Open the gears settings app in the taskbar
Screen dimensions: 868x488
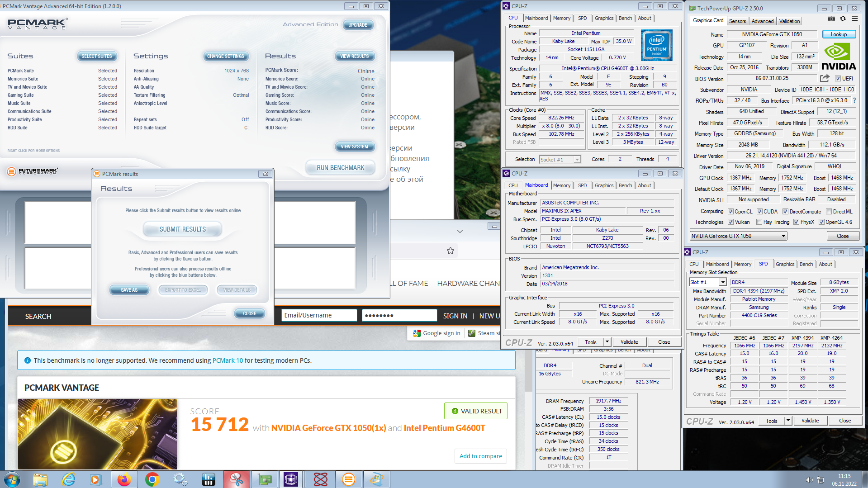(x=180, y=479)
